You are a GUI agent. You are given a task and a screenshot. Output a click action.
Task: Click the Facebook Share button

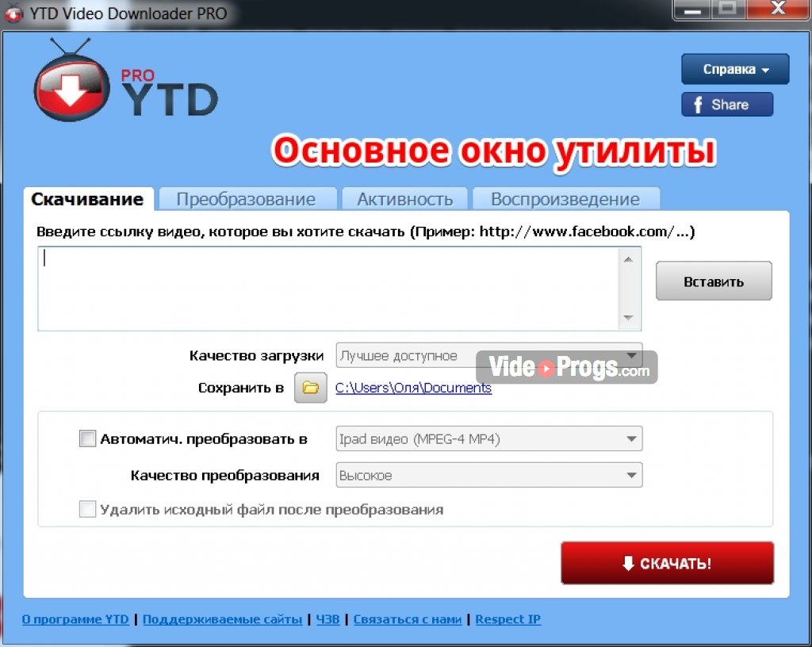(727, 105)
